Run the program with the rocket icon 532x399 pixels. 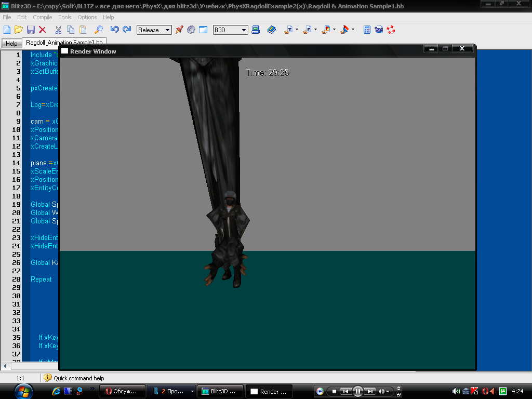tap(179, 30)
